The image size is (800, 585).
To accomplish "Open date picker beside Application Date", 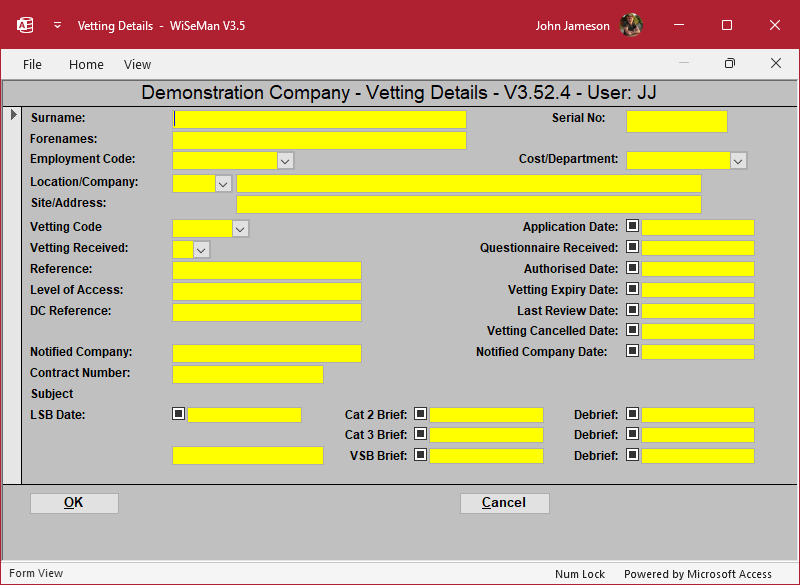I will 632,227.
